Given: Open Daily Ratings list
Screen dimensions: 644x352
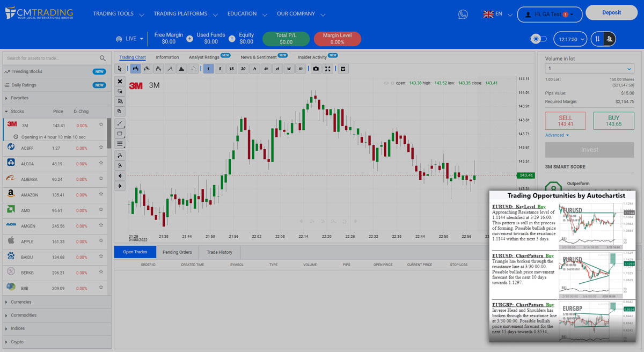Looking at the screenshot, I should point(56,85).
